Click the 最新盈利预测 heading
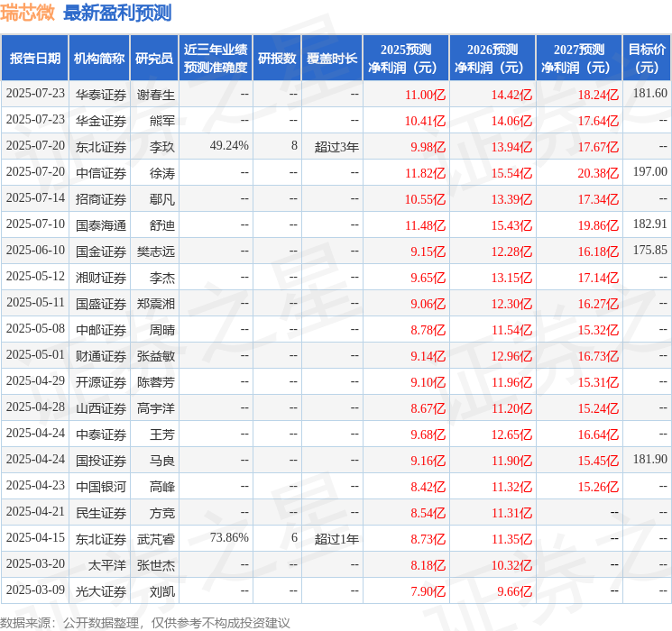Viewport: 672px width, 631px height. click(x=117, y=13)
